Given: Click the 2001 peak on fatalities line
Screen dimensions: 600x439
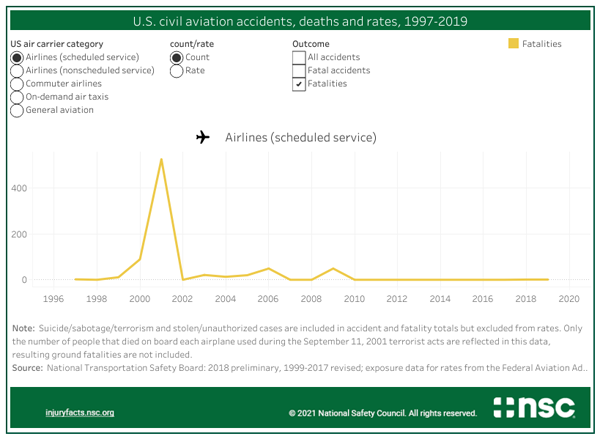Looking at the screenshot, I should [x=161, y=160].
